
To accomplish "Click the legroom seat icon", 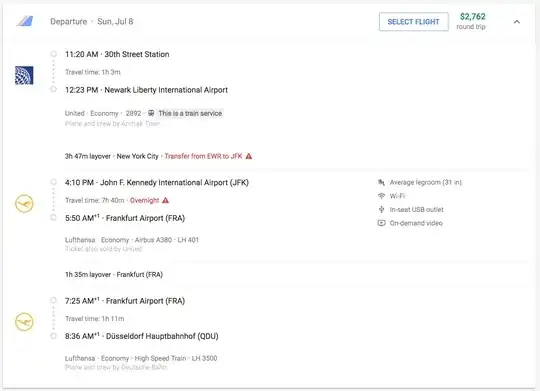I will click(x=381, y=182).
